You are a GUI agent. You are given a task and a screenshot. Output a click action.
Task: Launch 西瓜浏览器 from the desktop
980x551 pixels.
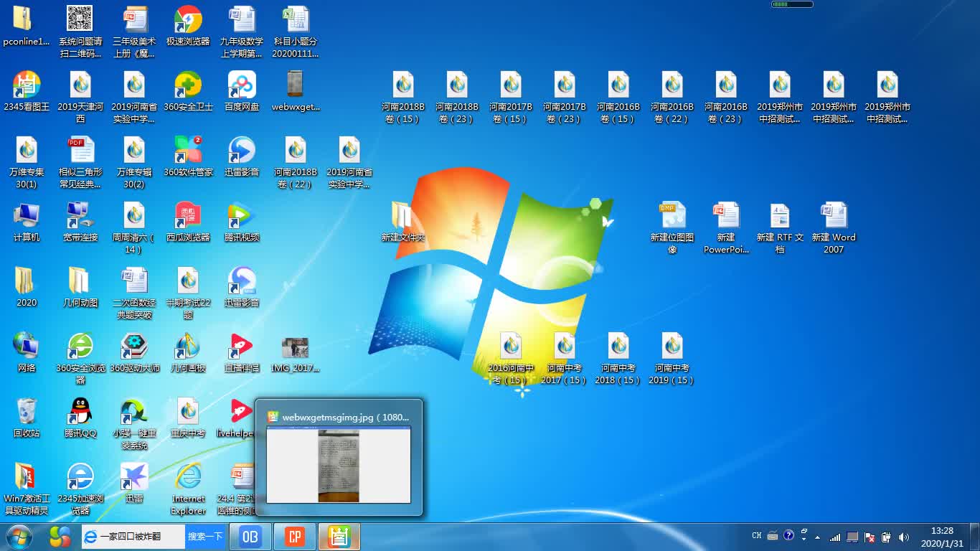[188, 222]
